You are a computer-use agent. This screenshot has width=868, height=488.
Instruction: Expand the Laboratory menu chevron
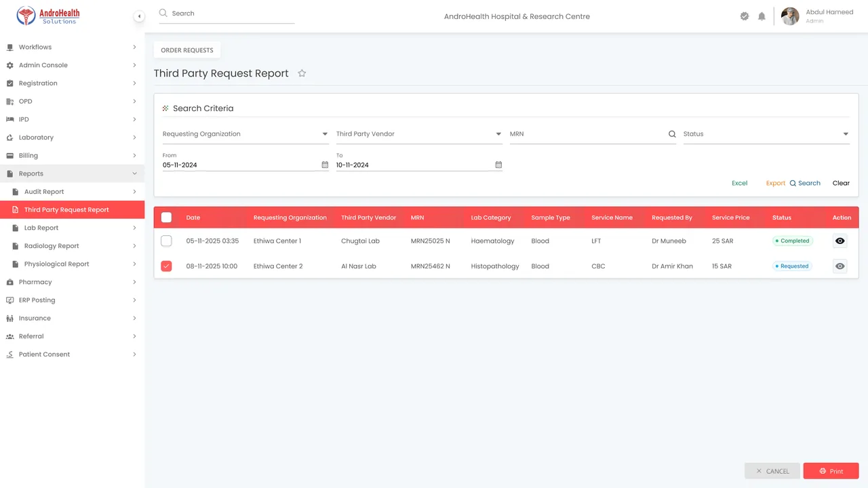click(x=134, y=138)
